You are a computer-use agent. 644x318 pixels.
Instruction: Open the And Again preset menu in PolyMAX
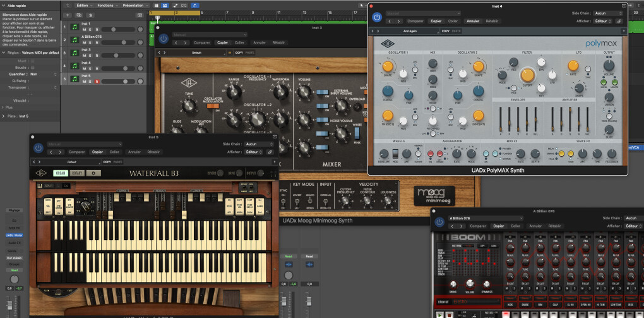[x=411, y=31]
